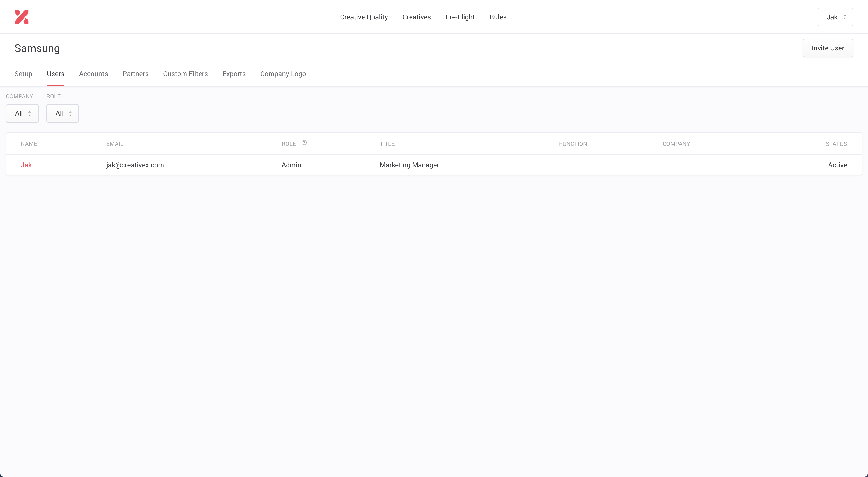Switch to the Accounts tab

click(93, 74)
